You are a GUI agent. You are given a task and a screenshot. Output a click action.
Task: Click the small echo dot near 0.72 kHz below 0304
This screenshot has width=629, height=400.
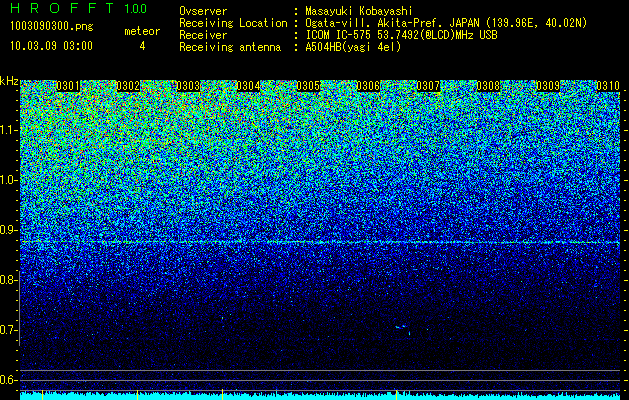[x=223, y=318]
